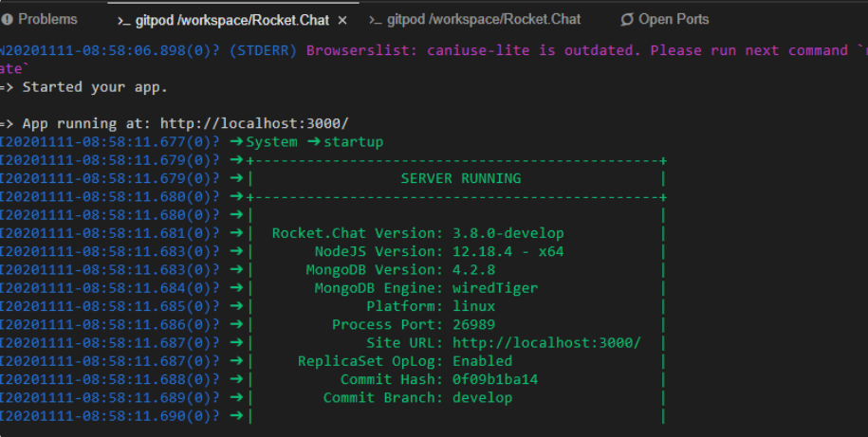Viewport: 868px width, 437px height.
Task: Click the terminal icon of the active tab
Action: pos(124,21)
